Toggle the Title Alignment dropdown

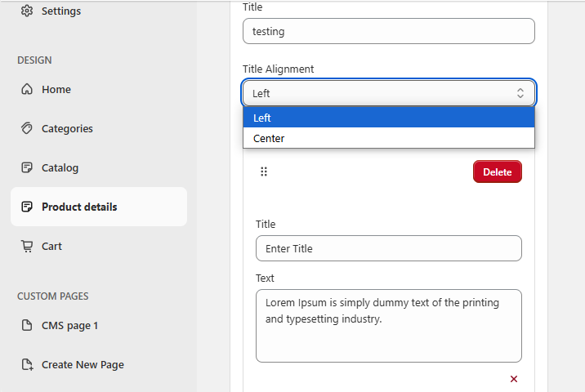(x=389, y=93)
